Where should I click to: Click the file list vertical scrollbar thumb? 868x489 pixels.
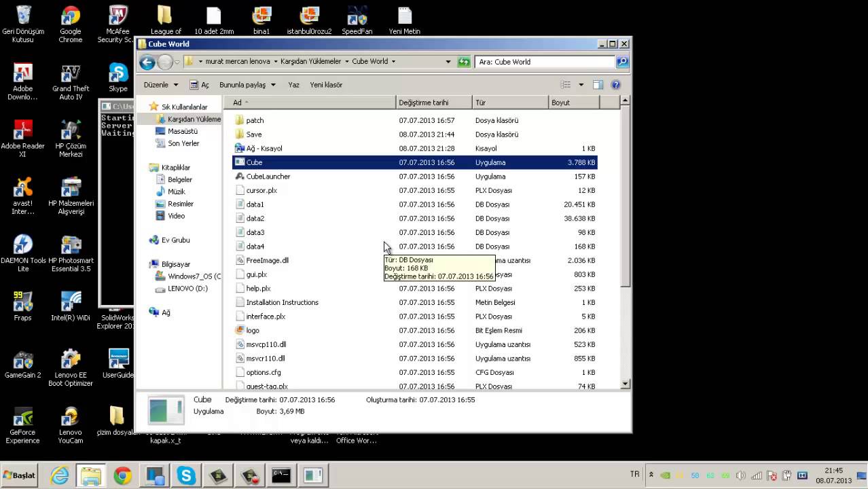pyautogui.click(x=626, y=197)
